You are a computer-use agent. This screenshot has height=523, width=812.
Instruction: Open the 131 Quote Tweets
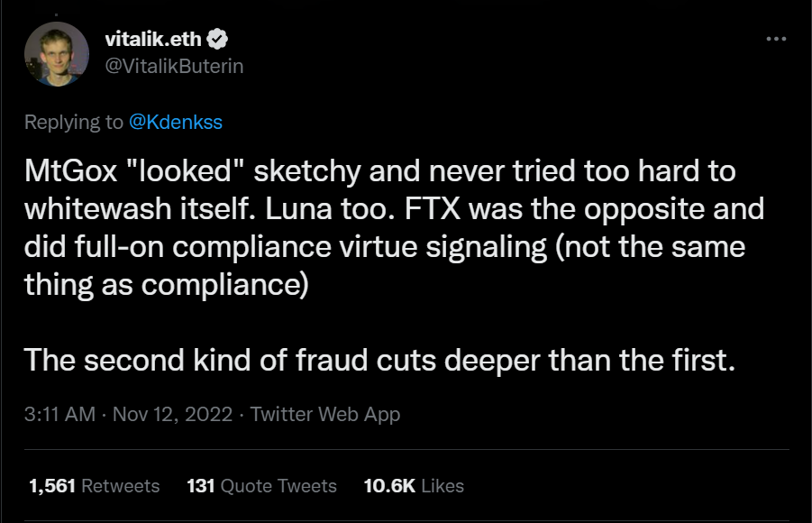[x=261, y=486]
